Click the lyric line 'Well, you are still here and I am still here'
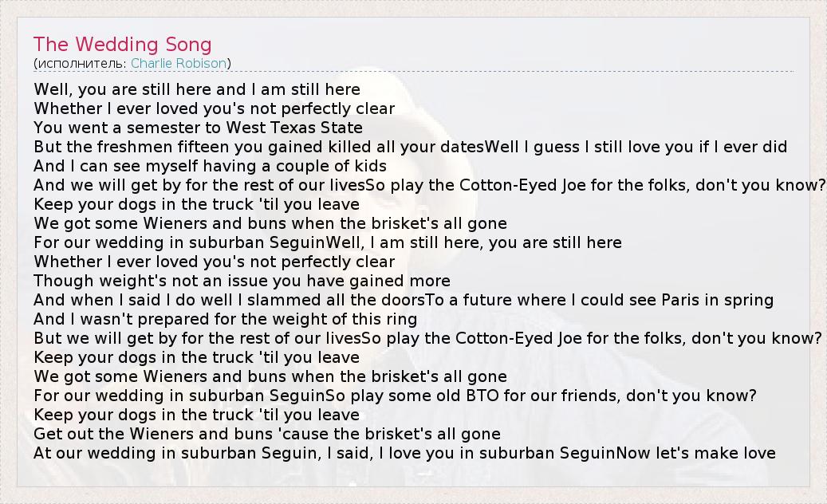The width and height of the screenshot is (827, 504). (197, 89)
